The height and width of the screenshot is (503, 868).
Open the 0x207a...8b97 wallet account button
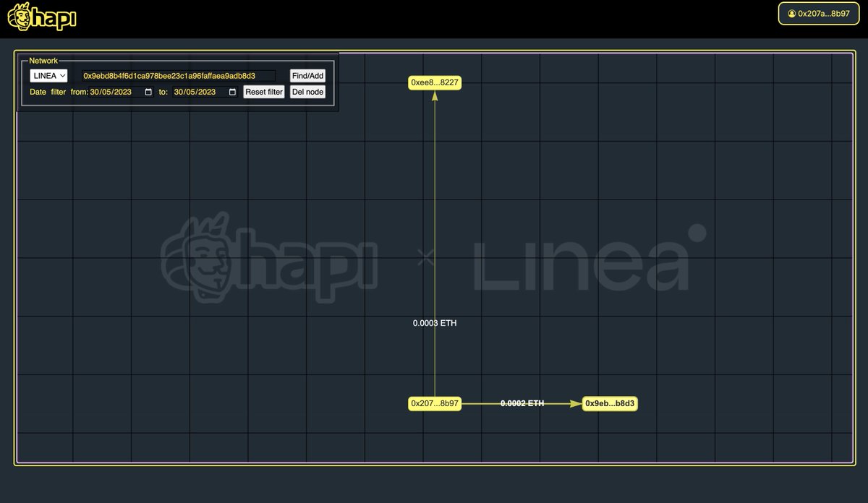point(819,13)
